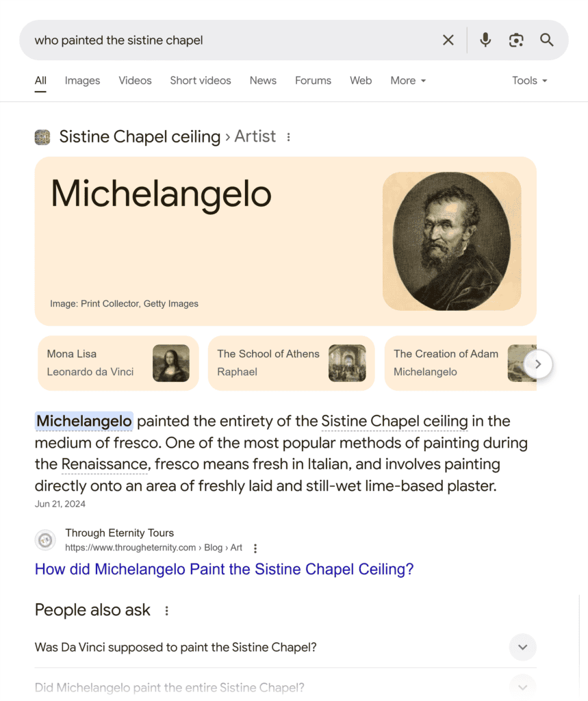Activate voice search with the microphone icon
This screenshot has width=588, height=701.
(x=485, y=40)
